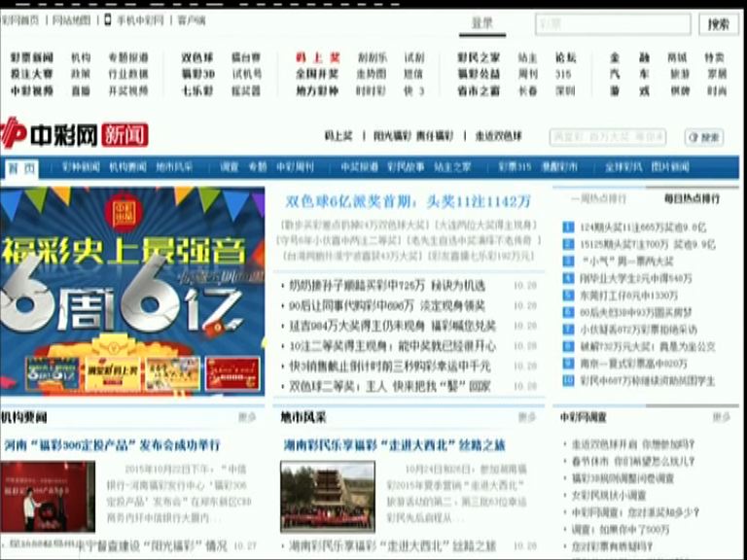Click the 登录 login link
This screenshot has height=560, width=747.
482,23
